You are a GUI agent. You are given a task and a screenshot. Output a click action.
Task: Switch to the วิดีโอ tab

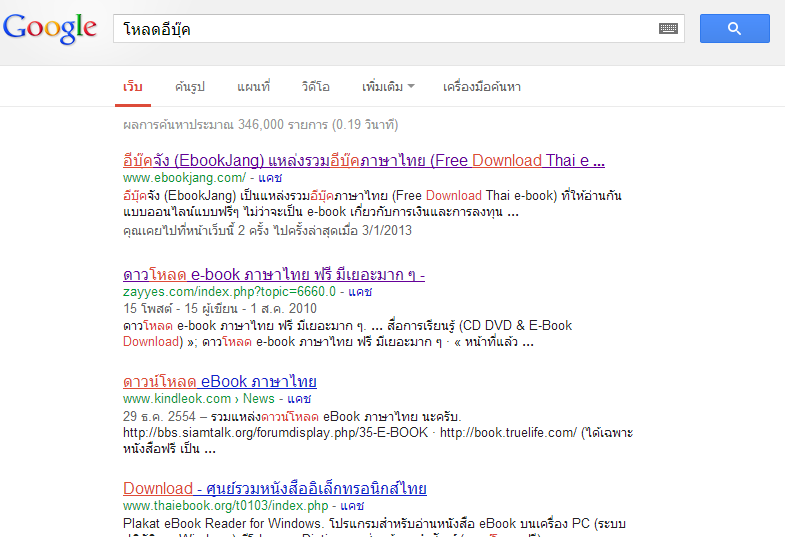315,87
